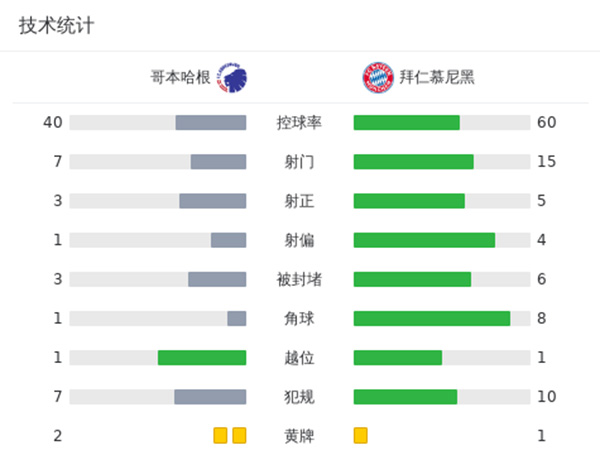Click the 哥本哈根 team name
The width and height of the screenshot is (600, 450).
[x=180, y=77]
